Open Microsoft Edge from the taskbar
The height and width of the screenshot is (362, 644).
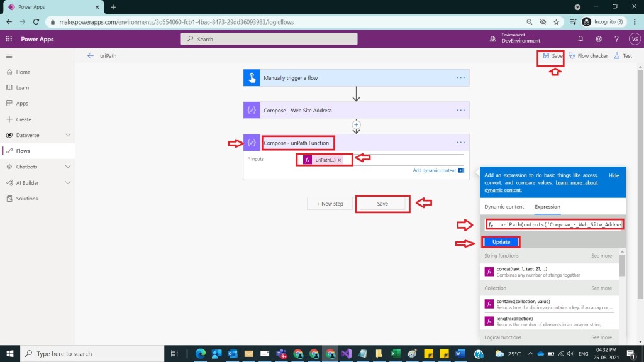point(200,354)
